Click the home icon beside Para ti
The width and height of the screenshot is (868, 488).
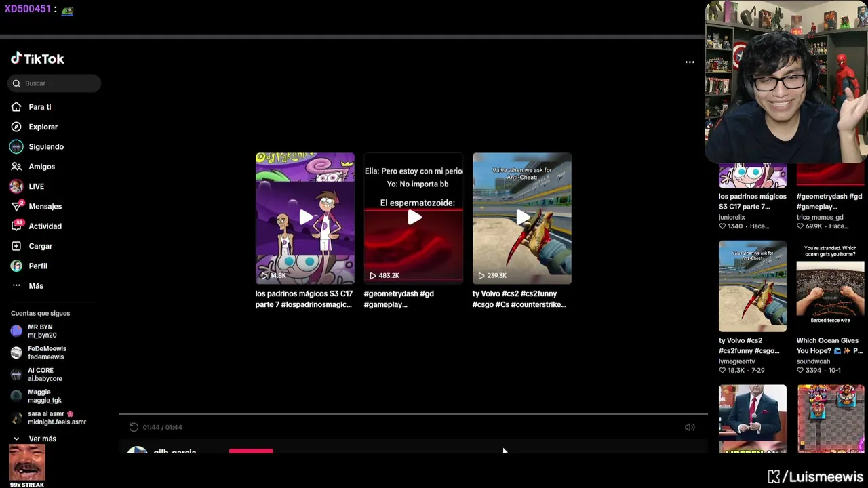[x=16, y=107]
